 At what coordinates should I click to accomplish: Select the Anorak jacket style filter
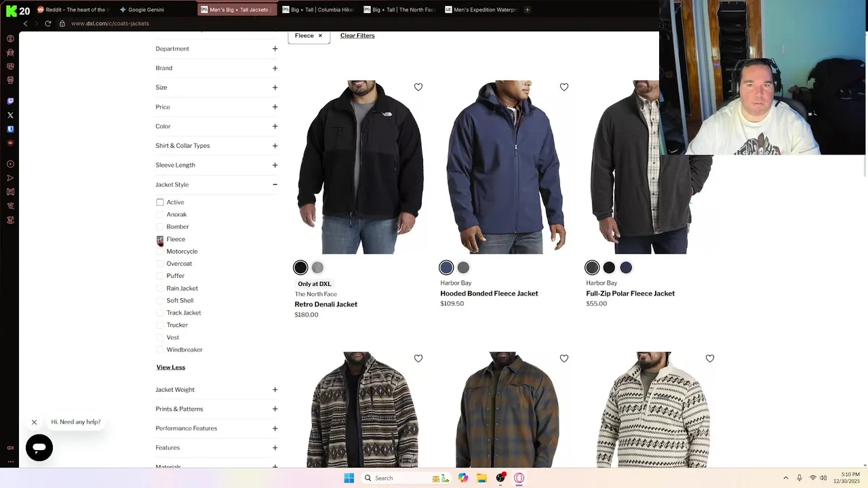160,215
